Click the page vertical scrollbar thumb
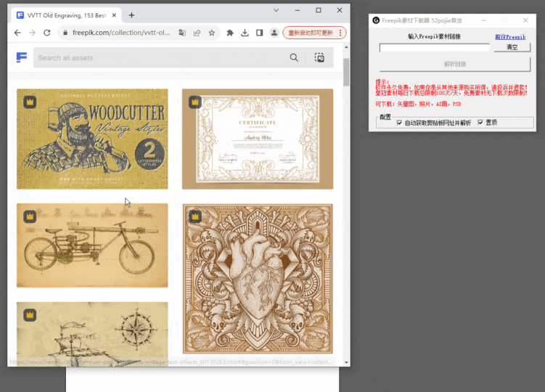 346,72
